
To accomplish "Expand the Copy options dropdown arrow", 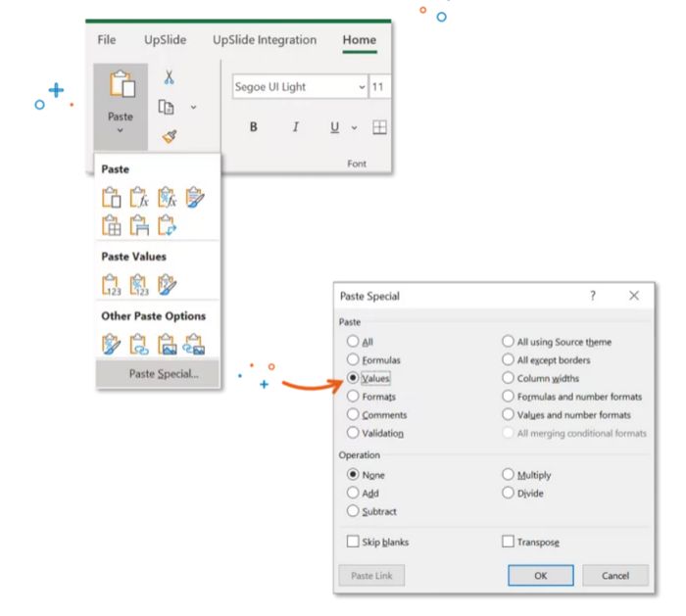I will [x=193, y=107].
